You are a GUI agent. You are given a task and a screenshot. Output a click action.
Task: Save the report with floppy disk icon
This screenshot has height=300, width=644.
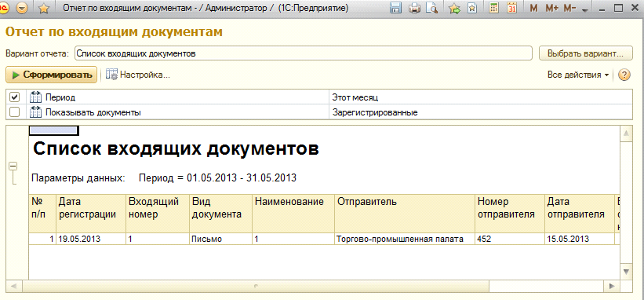pos(396,8)
